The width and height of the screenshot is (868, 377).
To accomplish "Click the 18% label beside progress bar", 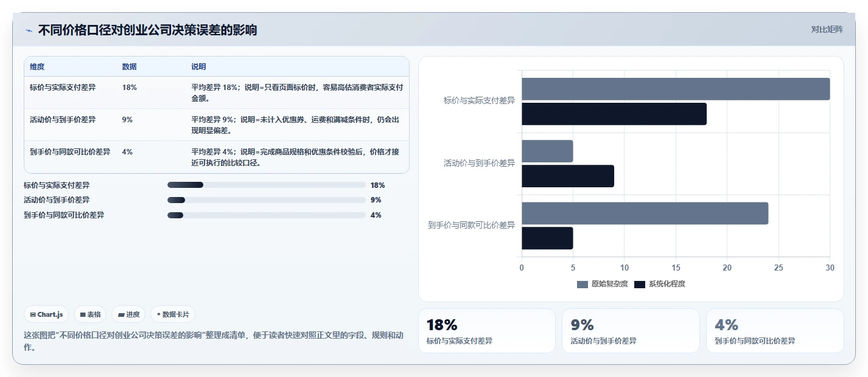I will click(x=377, y=185).
